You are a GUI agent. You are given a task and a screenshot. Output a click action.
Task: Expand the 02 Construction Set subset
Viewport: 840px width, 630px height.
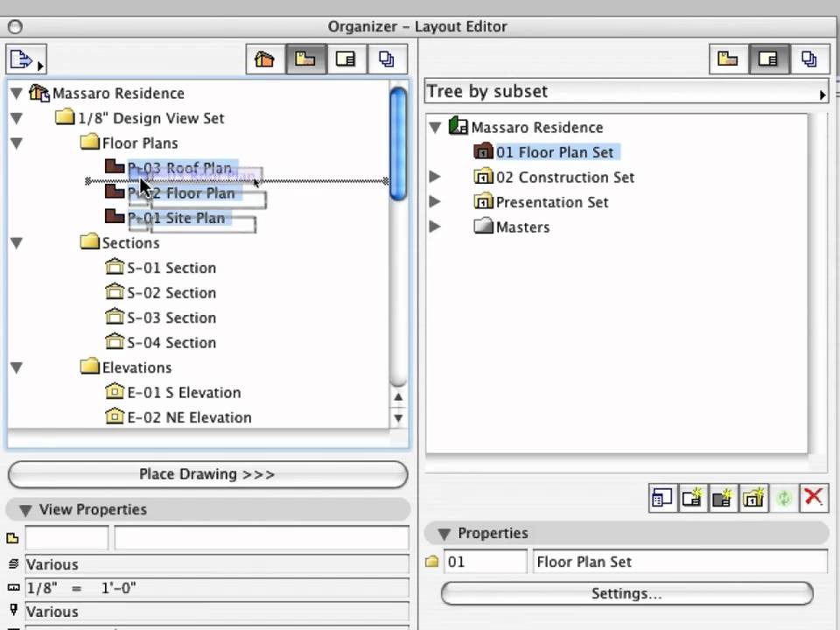coord(435,177)
